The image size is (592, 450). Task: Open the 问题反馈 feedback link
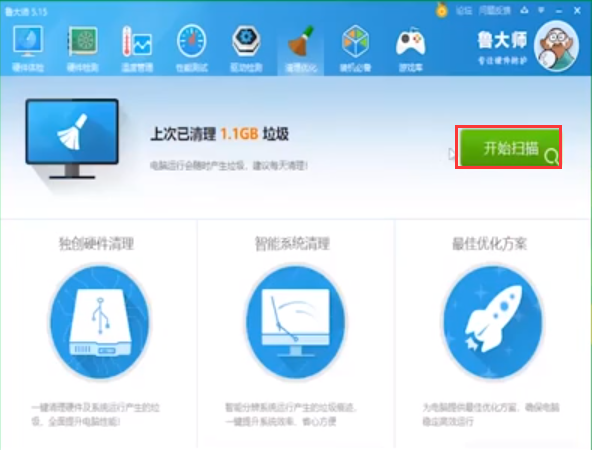pos(495,11)
